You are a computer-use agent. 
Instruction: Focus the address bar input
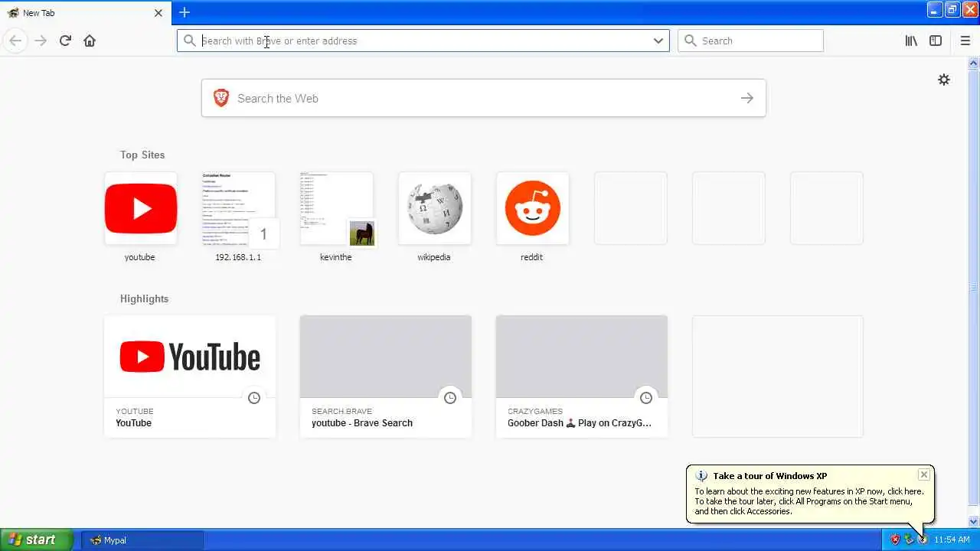click(423, 41)
